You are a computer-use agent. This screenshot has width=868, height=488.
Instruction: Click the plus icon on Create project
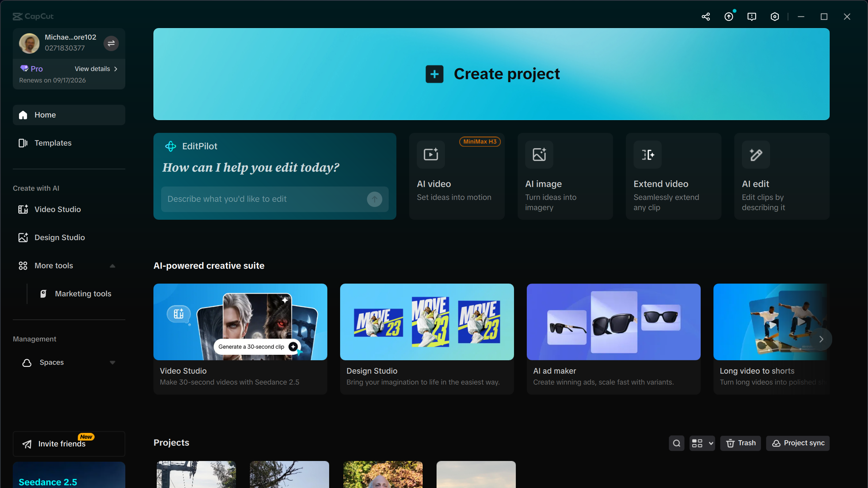coord(435,74)
